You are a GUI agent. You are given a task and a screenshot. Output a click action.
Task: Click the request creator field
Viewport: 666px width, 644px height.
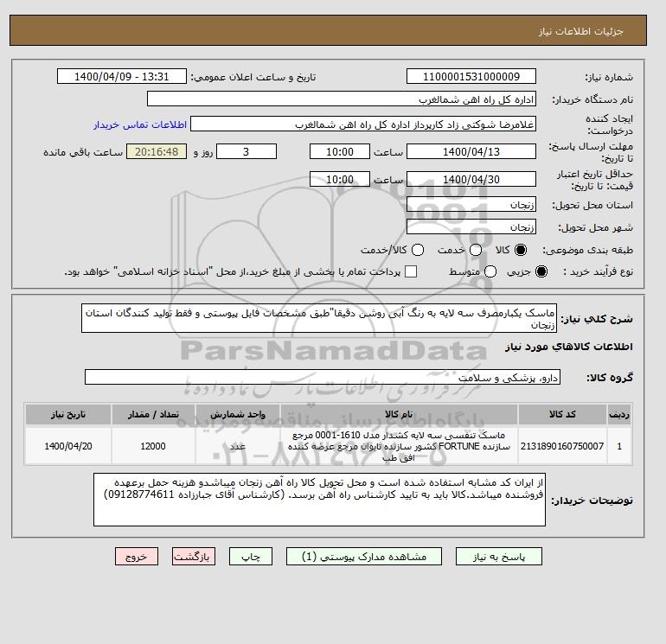click(363, 124)
